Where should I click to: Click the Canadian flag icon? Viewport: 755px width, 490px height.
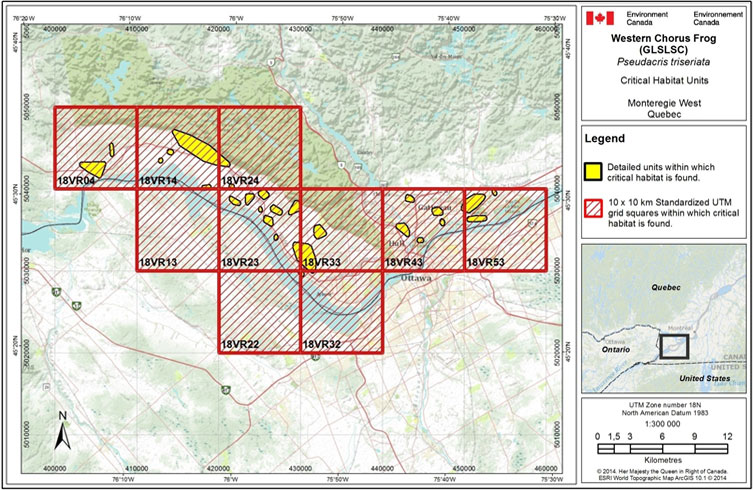[600, 18]
